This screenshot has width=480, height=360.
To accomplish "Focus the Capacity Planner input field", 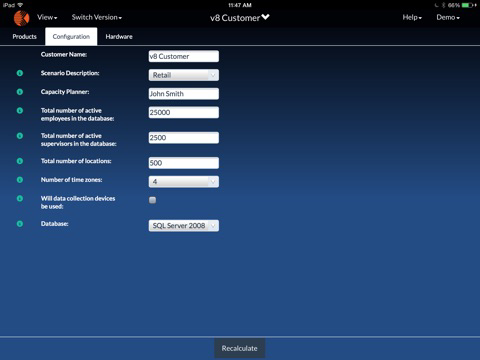I will (x=184, y=94).
